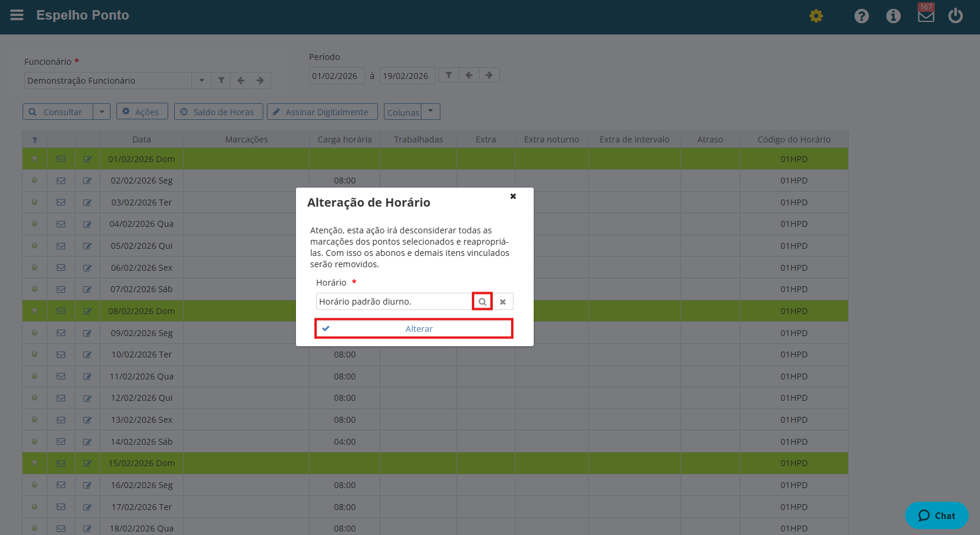Screen dimensions: 980x535
Task: Toggle selection dot for 13/02/2026 Sex row
Action: coord(34,419)
